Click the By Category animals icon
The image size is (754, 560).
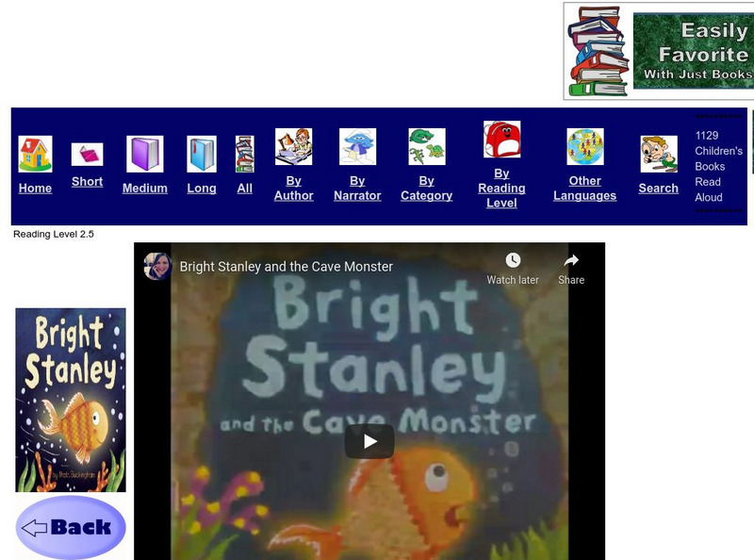point(427,146)
